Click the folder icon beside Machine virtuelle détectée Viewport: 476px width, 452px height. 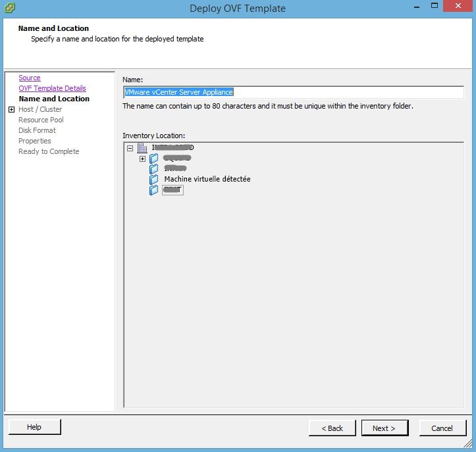(x=154, y=179)
